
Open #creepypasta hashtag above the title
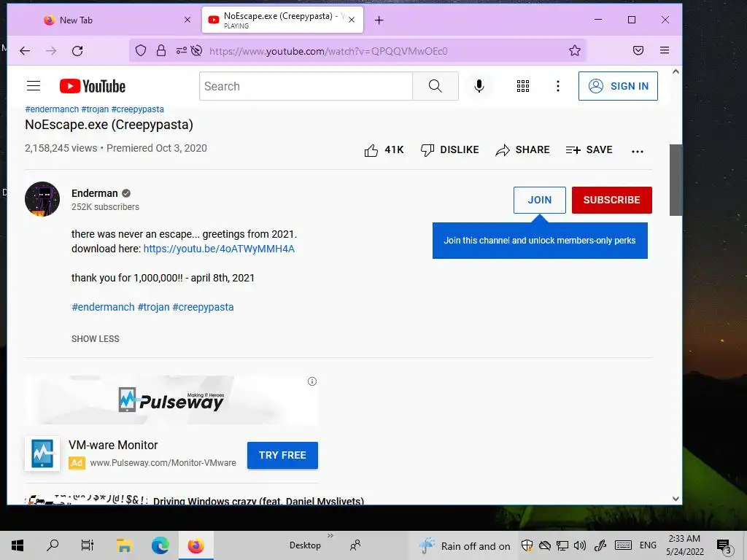(x=138, y=109)
